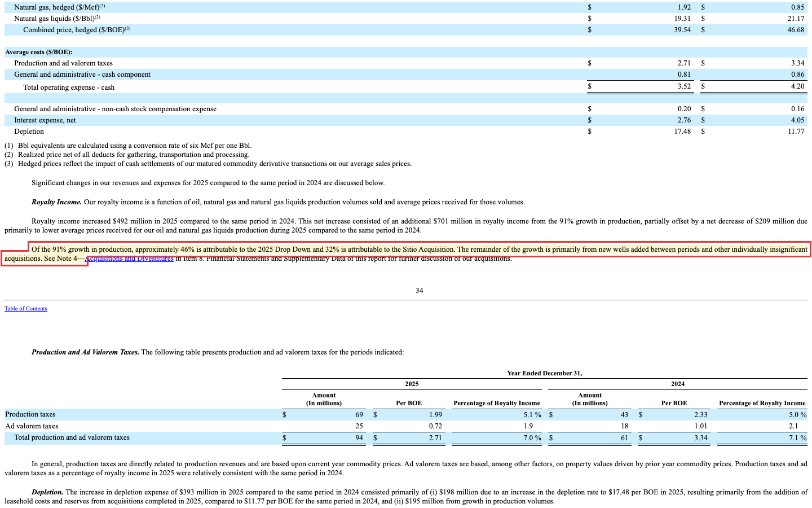Click the 'Ad valorem taxes' row label
Screen dimensions: 812x508
tap(32, 426)
